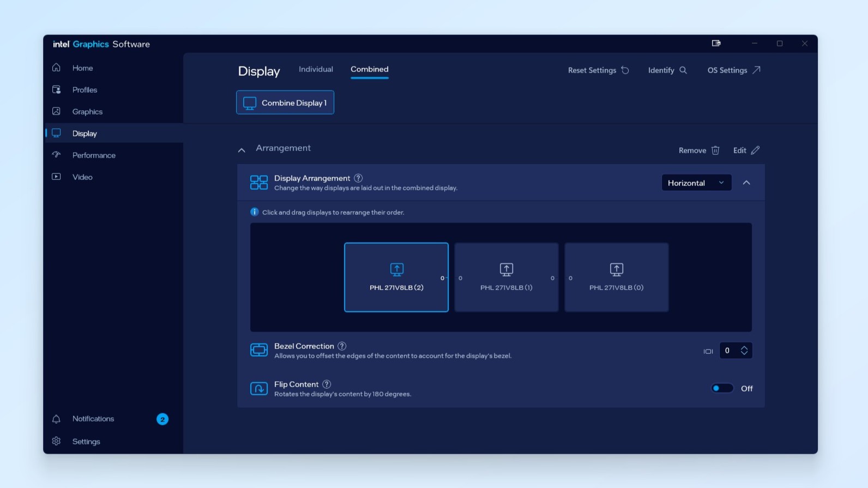Click the Bezel Correction monitor icon
Viewport: 868px width, 488px height.
pos(259,350)
